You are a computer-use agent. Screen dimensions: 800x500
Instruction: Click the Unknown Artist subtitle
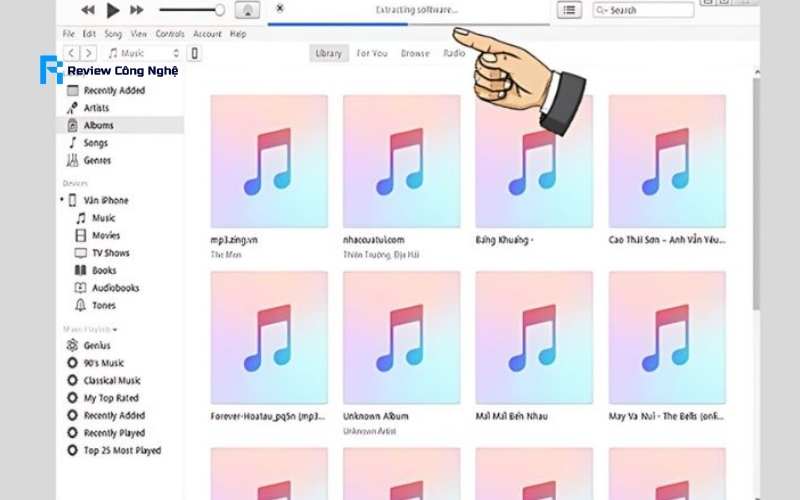coord(369,431)
